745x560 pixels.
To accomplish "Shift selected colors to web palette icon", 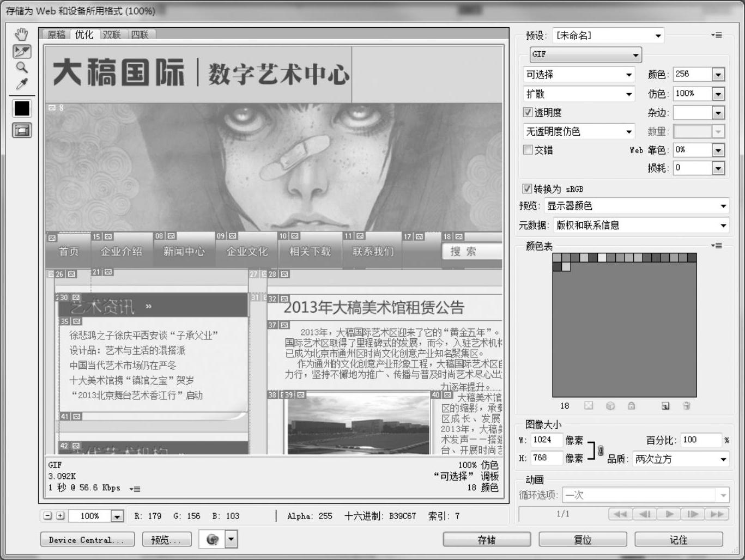I will 610,406.
